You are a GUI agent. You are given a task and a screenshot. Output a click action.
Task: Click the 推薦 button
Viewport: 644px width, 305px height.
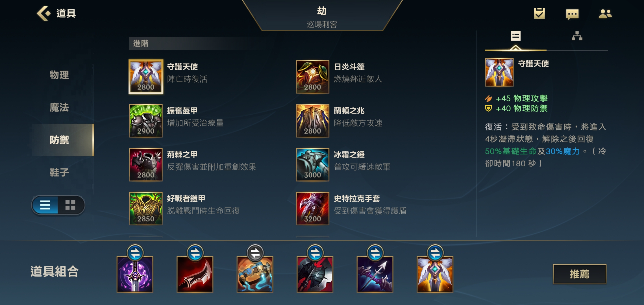[x=579, y=274]
